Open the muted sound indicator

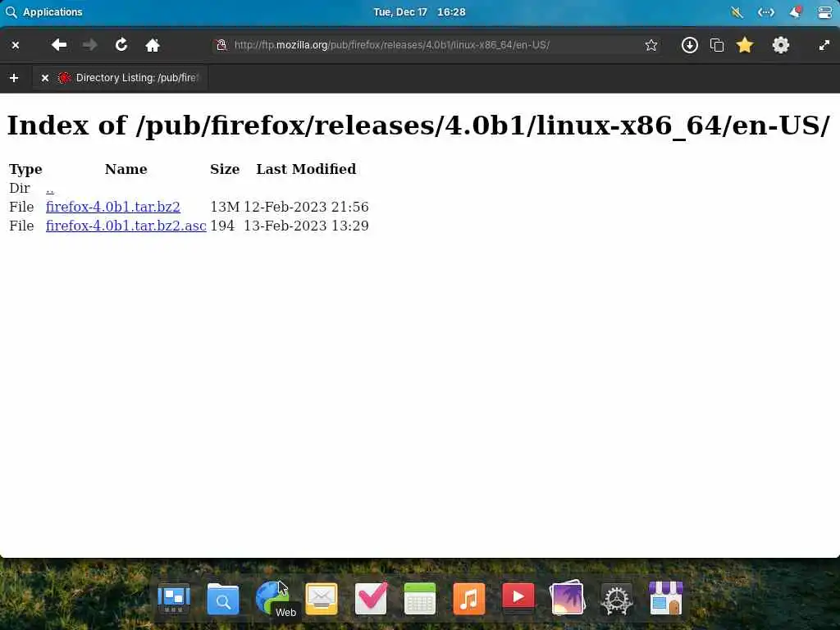[x=737, y=11]
